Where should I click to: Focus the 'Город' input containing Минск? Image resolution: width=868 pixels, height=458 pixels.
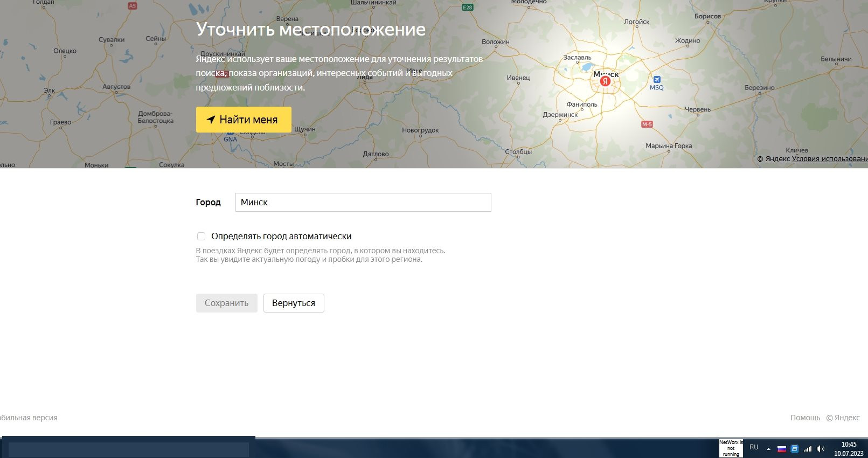point(363,202)
